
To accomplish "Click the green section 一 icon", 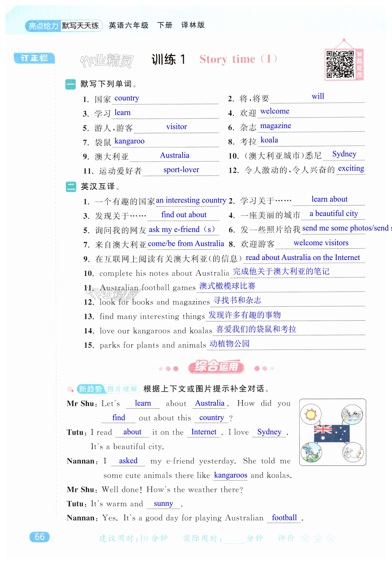I will click(70, 84).
